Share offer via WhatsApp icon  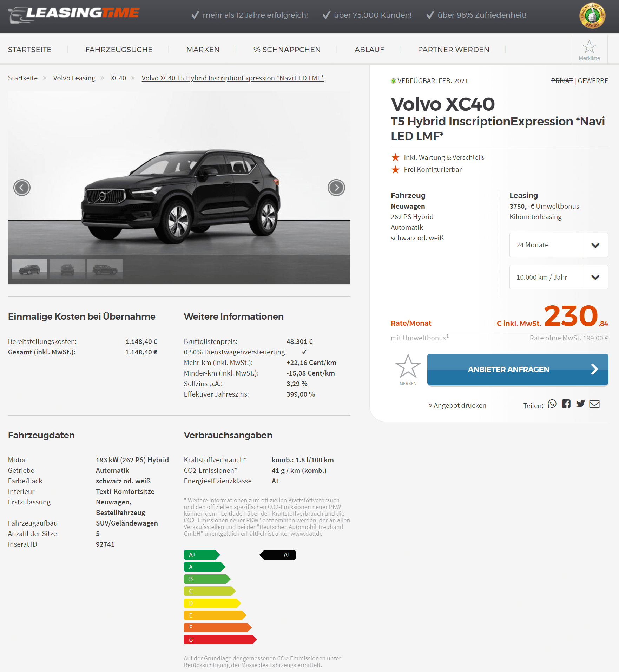(x=552, y=404)
